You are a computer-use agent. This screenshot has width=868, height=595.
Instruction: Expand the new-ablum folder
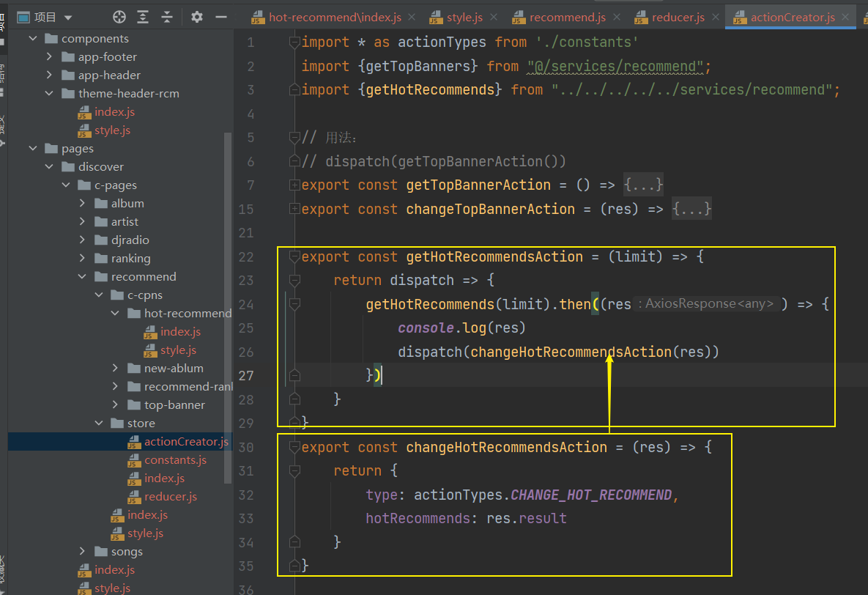coord(115,369)
